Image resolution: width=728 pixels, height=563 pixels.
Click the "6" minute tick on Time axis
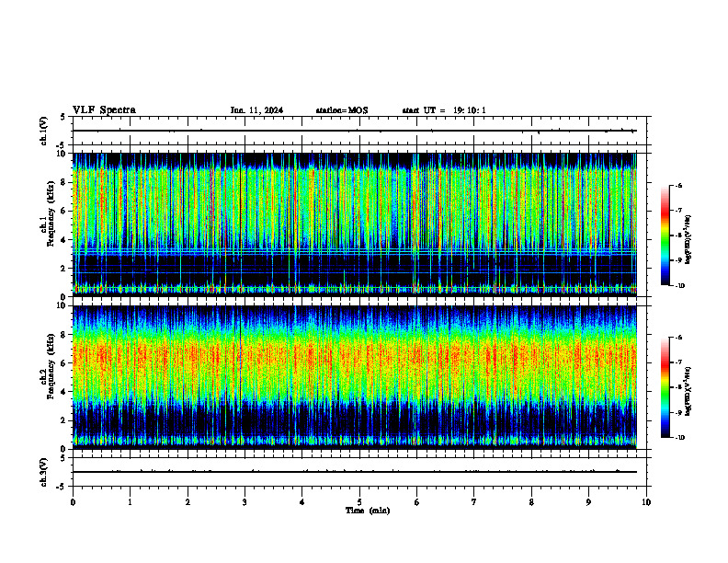416,502
